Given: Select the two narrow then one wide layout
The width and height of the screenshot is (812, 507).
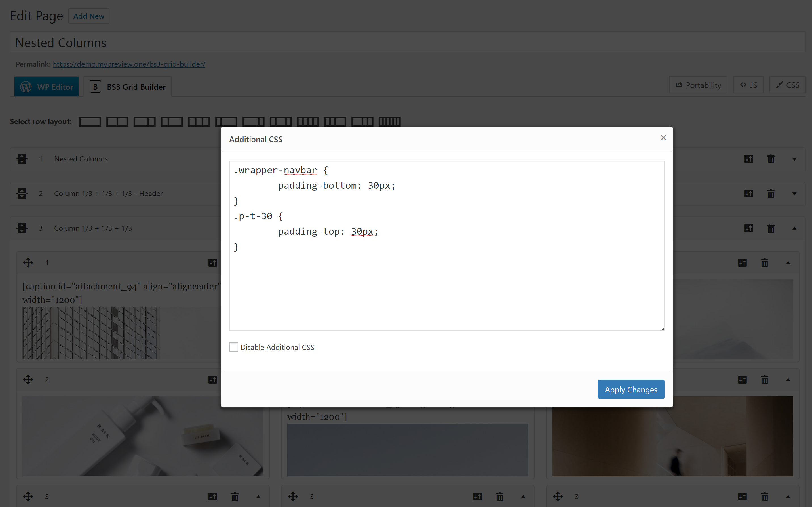Looking at the screenshot, I should [335, 121].
